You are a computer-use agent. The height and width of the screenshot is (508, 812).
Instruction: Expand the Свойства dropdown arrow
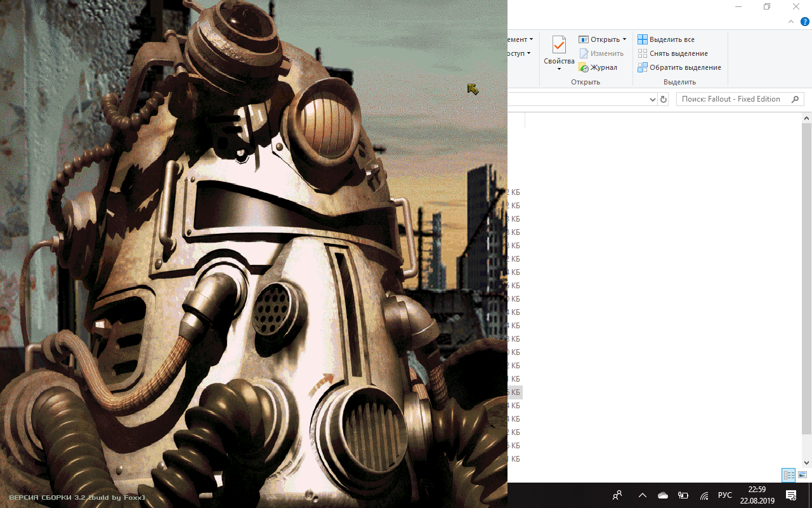[x=559, y=69]
